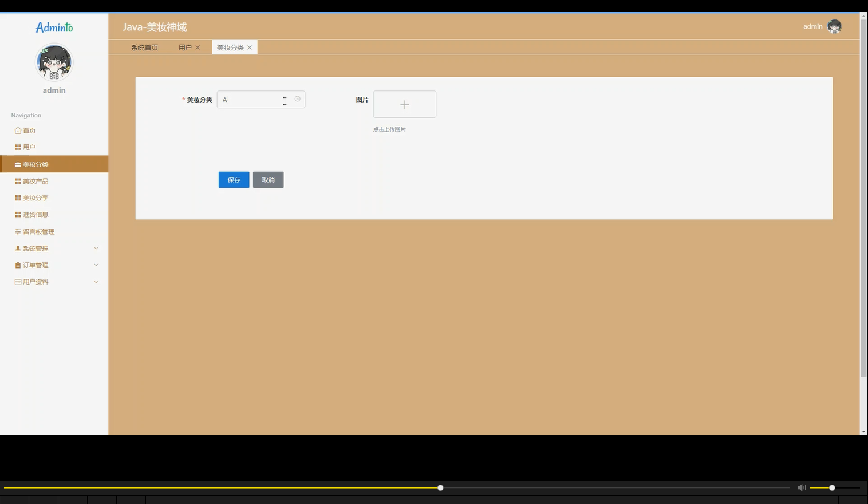Select the 进货信息 sidebar icon
Image resolution: width=868 pixels, height=504 pixels.
[18, 214]
